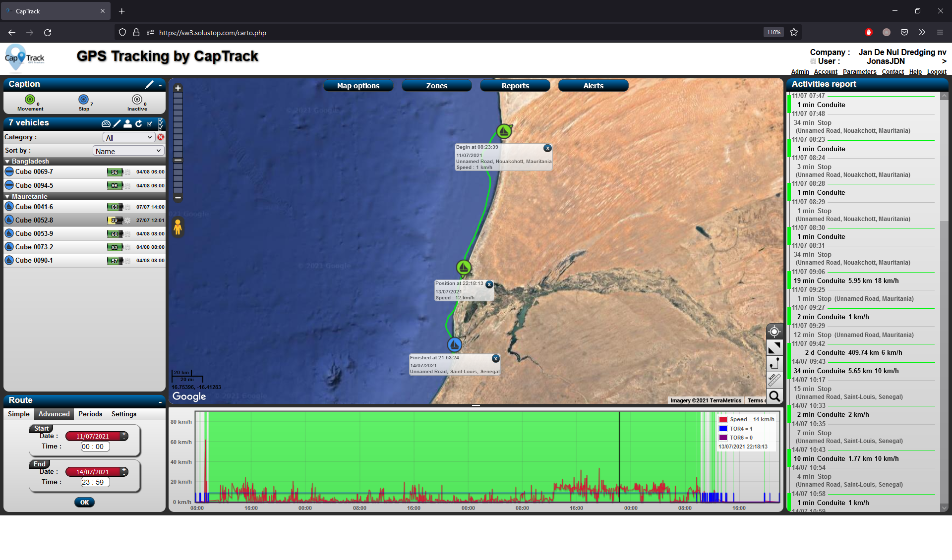The image size is (952, 560).
Task: Collapse the Bangladesh vehicle group
Action: pyautogui.click(x=7, y=162)
